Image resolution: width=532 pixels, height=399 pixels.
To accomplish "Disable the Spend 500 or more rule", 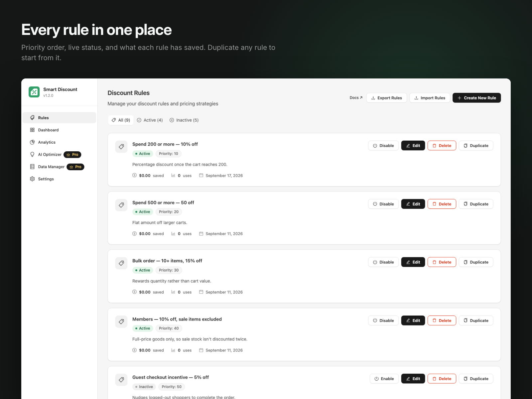I will [383, 204].
